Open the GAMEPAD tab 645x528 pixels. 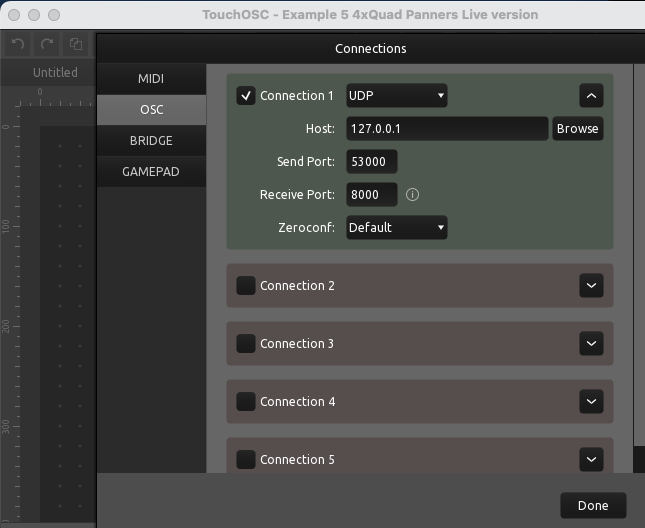click(151, 172)
